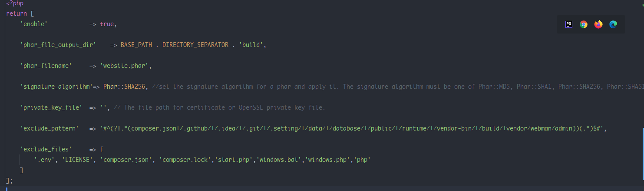Open file in Firefox browser
The height and width of the screenshot is (191, 644).
pyautogui.click(x=598, y=24)
